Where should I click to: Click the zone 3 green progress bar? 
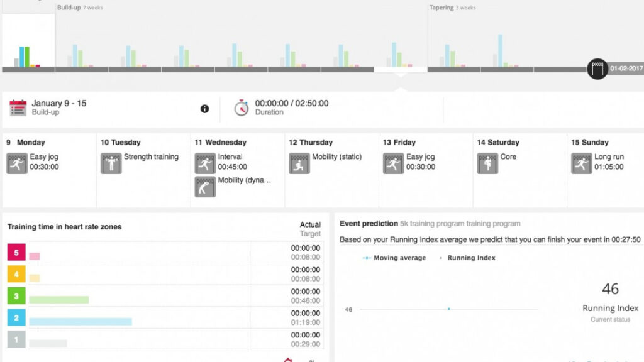coord(58,300)
